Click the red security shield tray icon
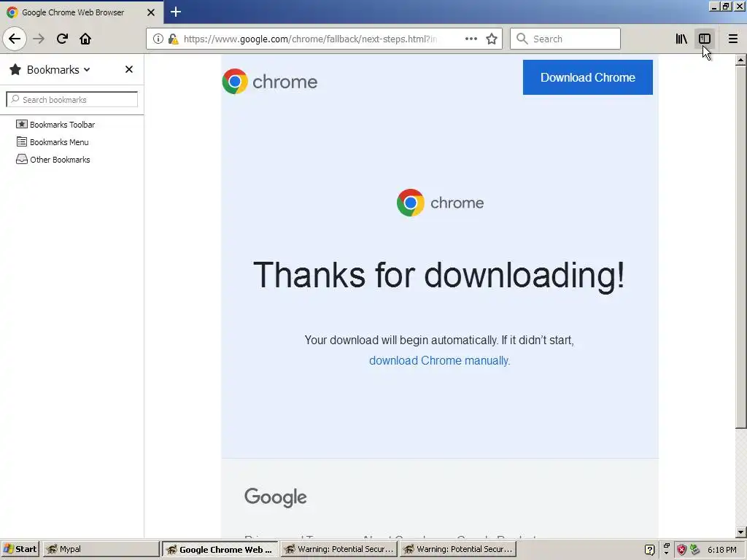Viewport: 747px width, 560px height. click(681, 550)
